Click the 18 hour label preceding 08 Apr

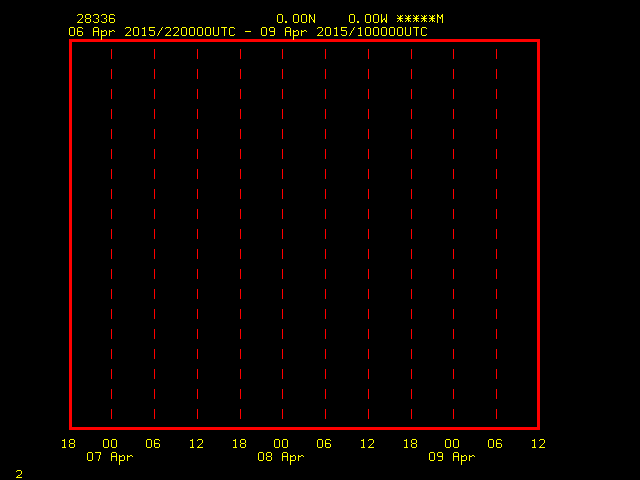pos(239,444)
